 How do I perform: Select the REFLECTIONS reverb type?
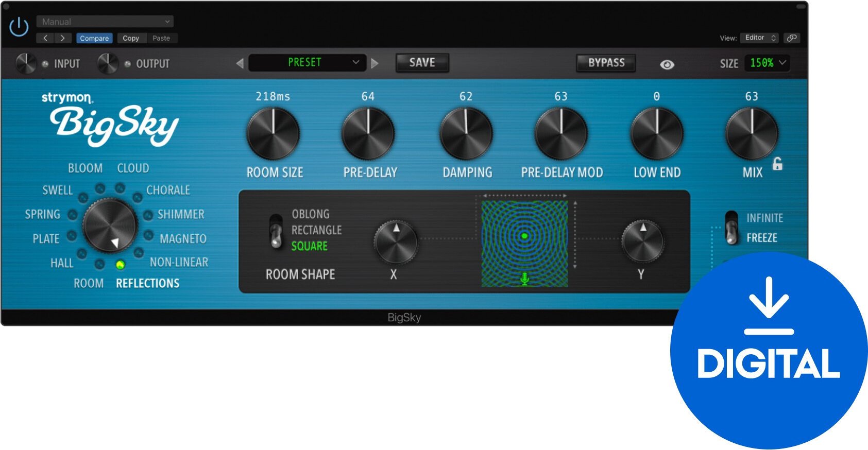point(147,284)
